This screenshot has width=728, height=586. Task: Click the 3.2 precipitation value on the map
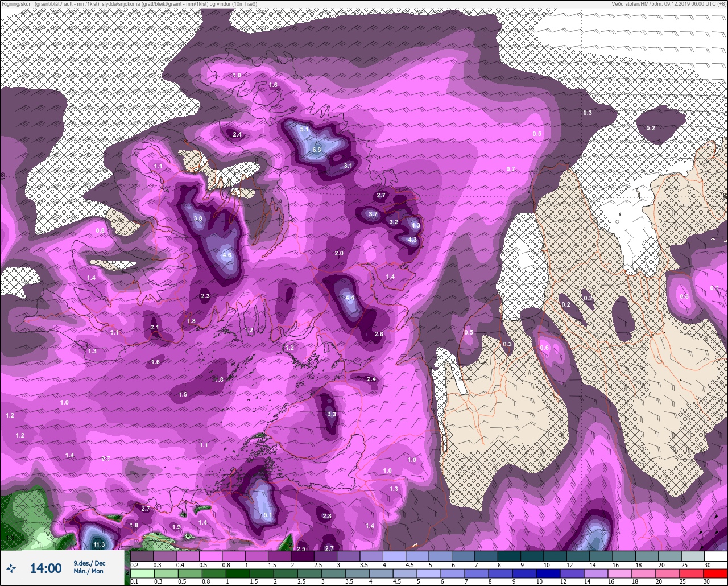[394, 222]
